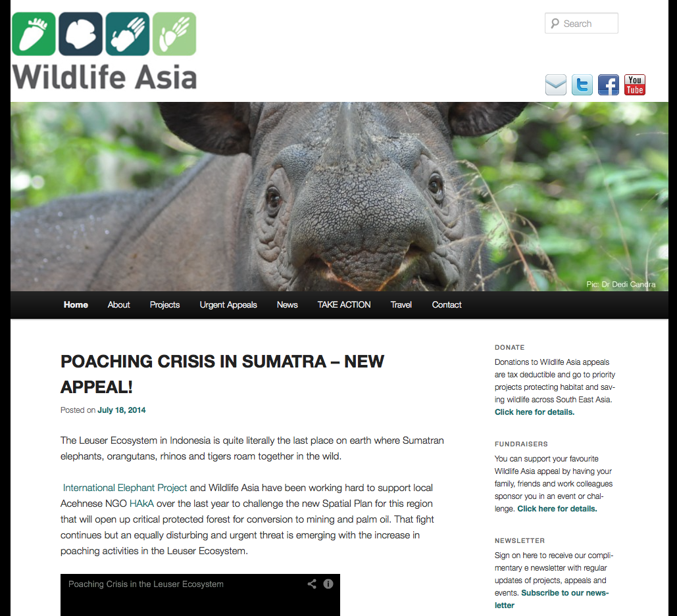Click the info icon on the video
677x616 pixels.
click(328, 584)
